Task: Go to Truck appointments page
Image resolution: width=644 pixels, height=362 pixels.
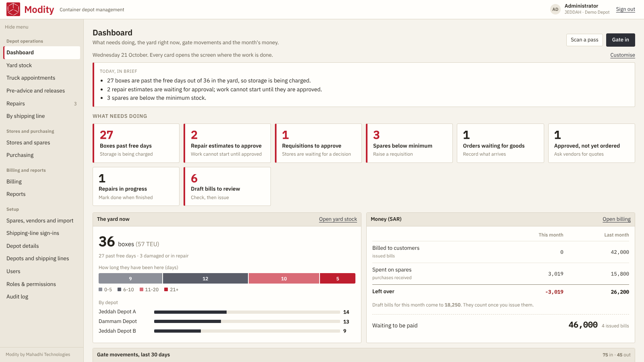Action: click(42, 78)
